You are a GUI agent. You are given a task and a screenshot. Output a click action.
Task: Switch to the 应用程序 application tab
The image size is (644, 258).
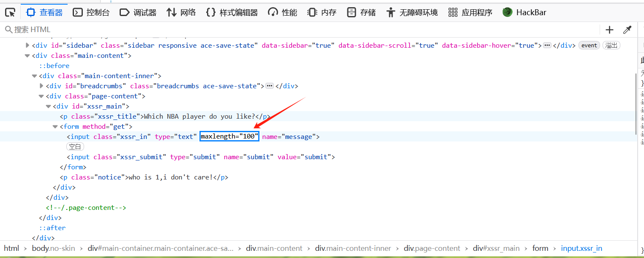coord(470,12)
